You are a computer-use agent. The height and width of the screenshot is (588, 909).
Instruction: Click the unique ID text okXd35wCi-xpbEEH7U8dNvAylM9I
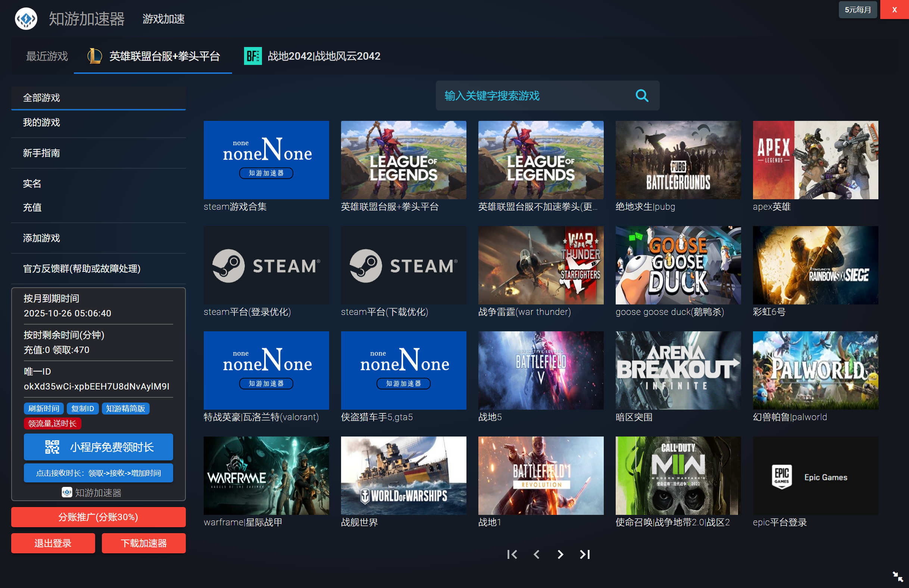tap(96, 387)
